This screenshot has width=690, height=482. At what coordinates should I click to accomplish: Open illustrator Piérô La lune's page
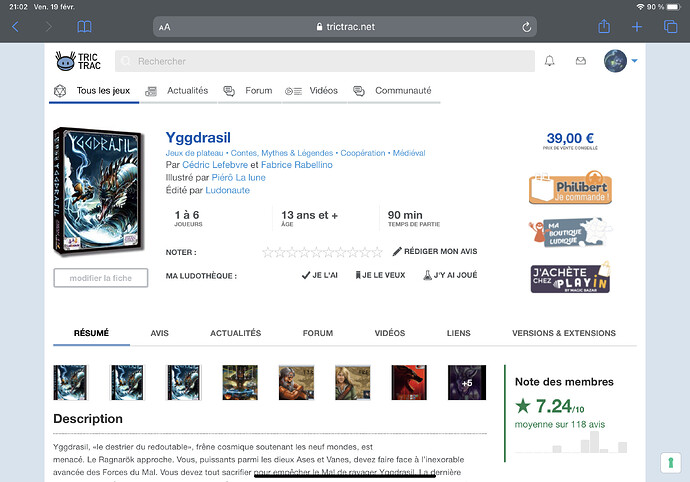click(239, 177)
